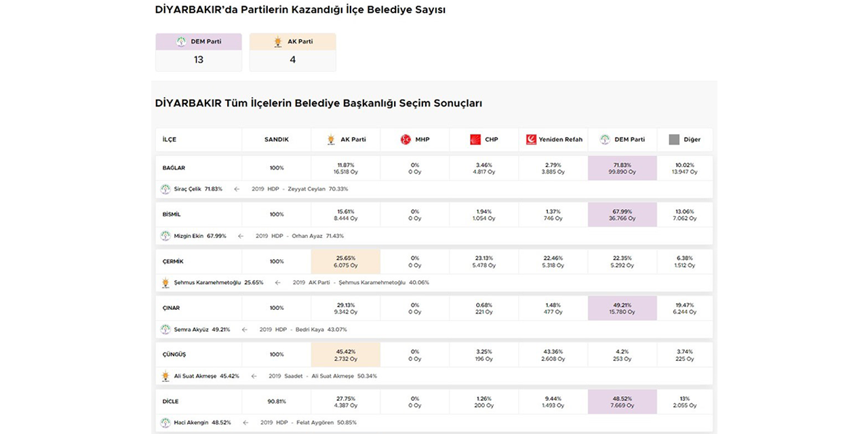Open the AK Parti summary card
The height and width of the screenshot is (434, 868).
coord(292,52)
